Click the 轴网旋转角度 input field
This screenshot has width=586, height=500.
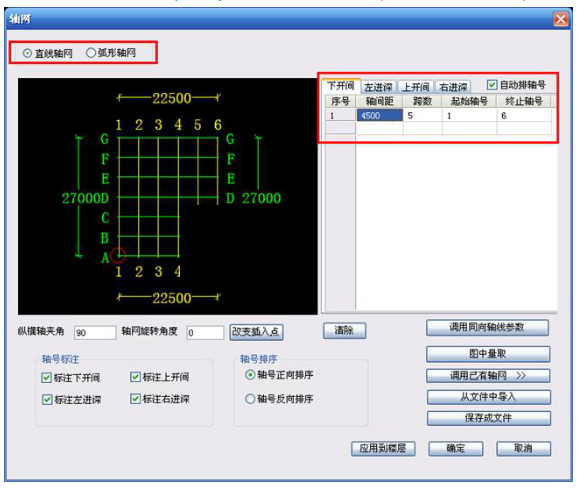pyautogui.click(x=205, y=333)
